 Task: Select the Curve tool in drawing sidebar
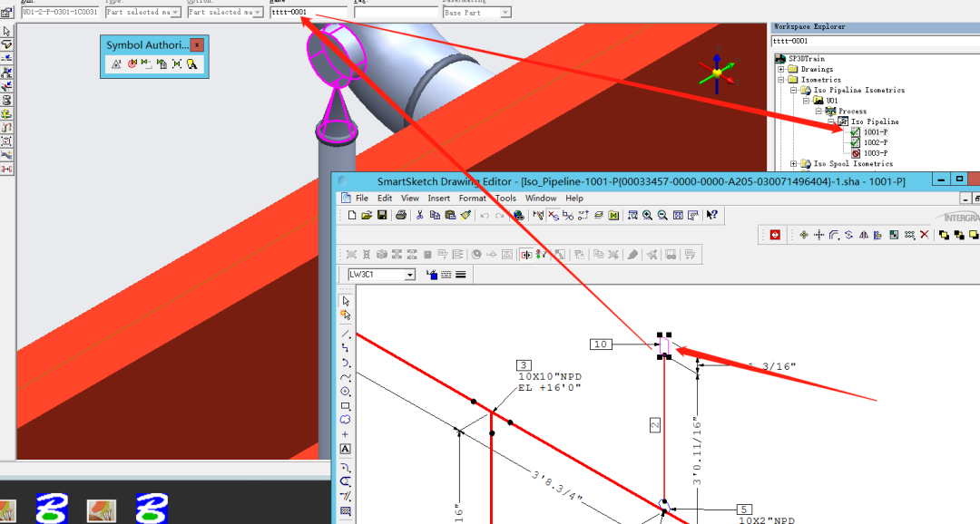coord(346,377)
